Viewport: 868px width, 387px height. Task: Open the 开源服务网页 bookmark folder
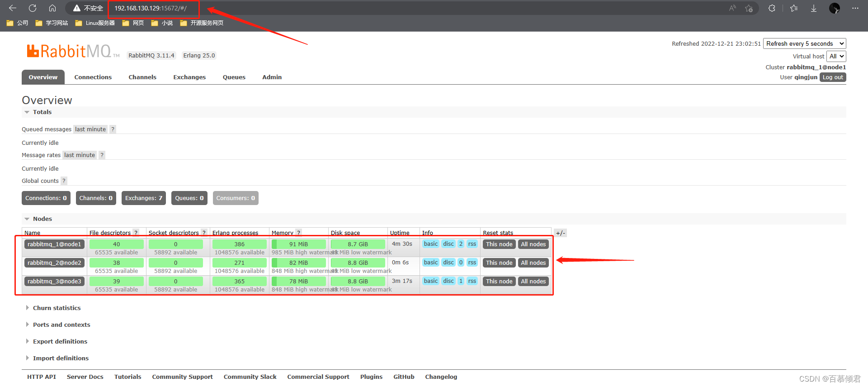(202, 23)
